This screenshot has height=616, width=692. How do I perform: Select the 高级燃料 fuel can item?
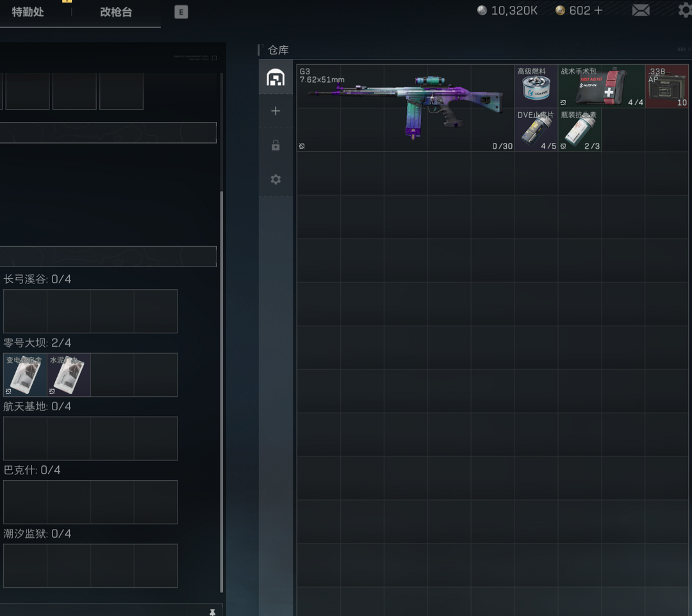(x=536, y=86)
